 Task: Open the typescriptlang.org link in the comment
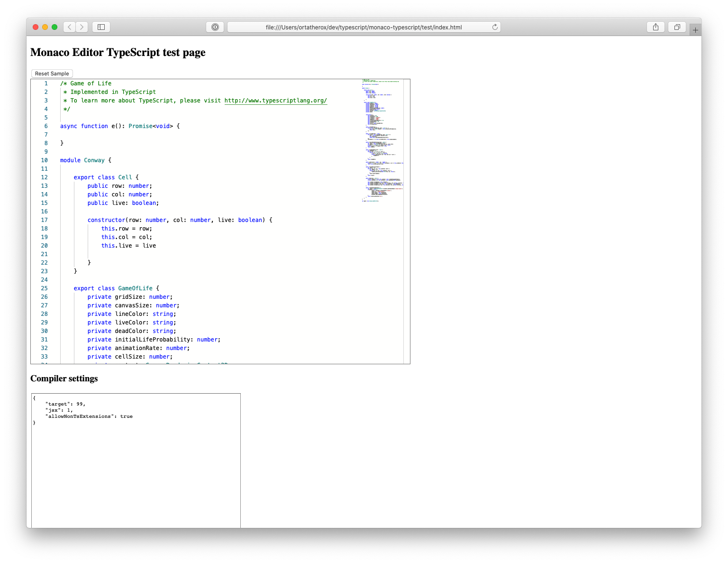276,101
